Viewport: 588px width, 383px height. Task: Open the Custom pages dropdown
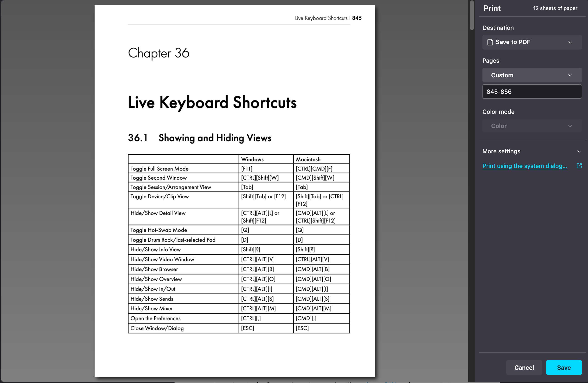click(x=532, y=75)
